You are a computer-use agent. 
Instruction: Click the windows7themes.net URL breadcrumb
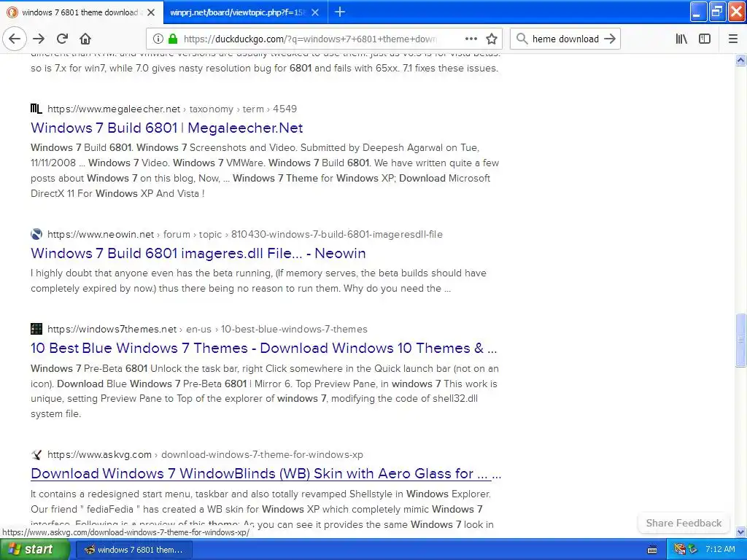point(207,329)
